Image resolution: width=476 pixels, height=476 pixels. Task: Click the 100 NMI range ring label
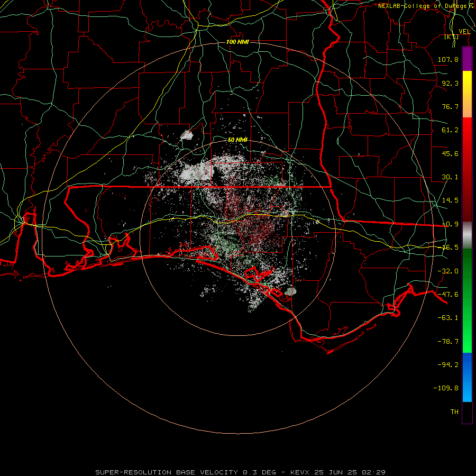point(237,42)
